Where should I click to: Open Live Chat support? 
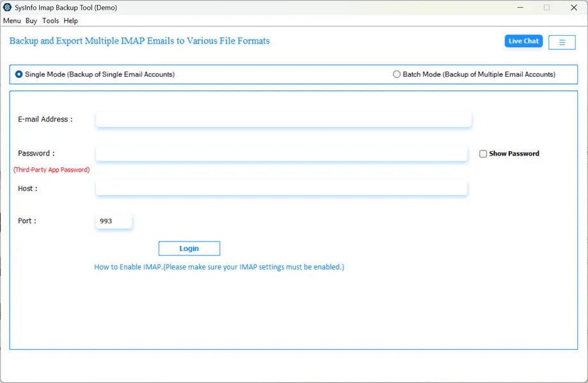tap(523, 41)
